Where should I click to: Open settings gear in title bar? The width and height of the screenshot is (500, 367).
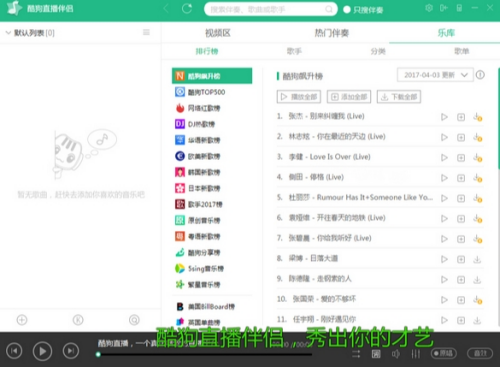pyautogui.click(x=429, y=8)
